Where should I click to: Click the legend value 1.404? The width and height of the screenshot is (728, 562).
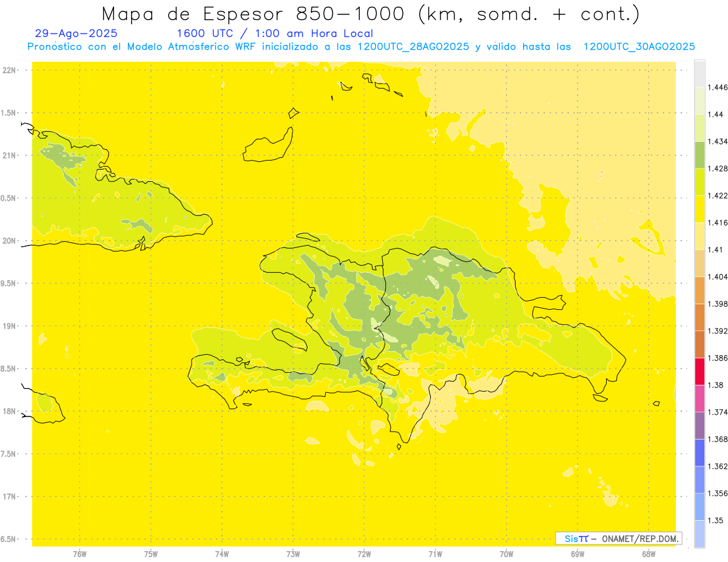tap(718, 277)
